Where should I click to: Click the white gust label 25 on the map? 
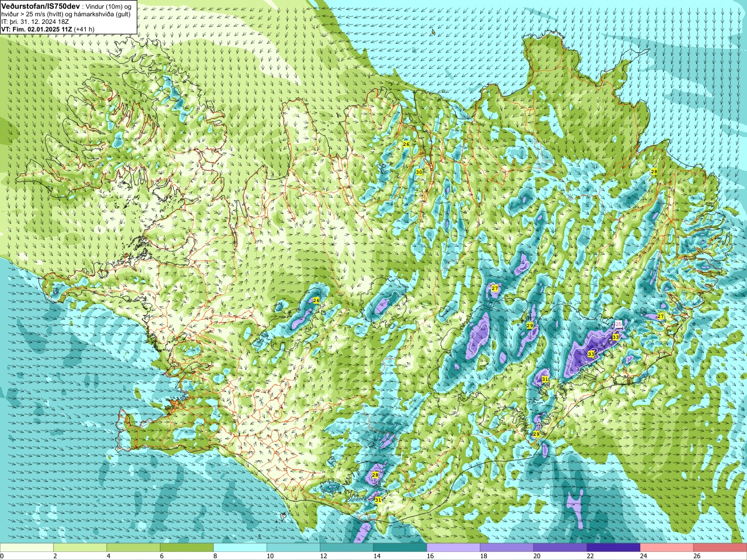619,324
